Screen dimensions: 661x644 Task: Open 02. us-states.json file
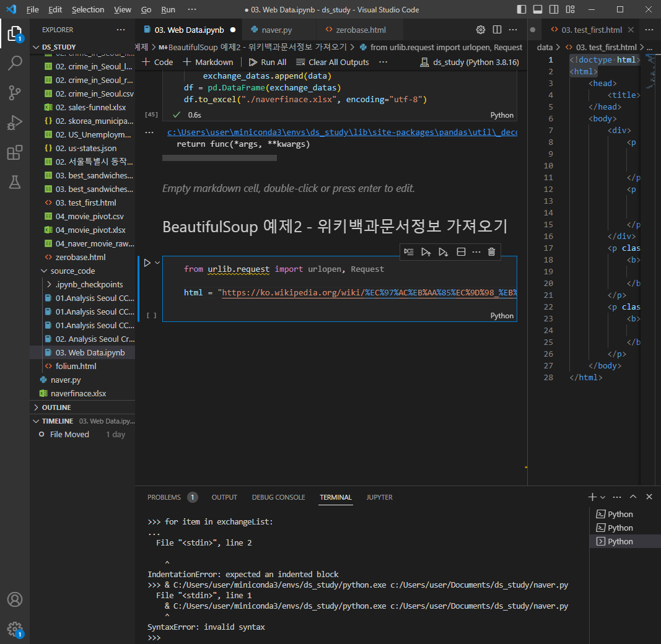click(86, 149)
